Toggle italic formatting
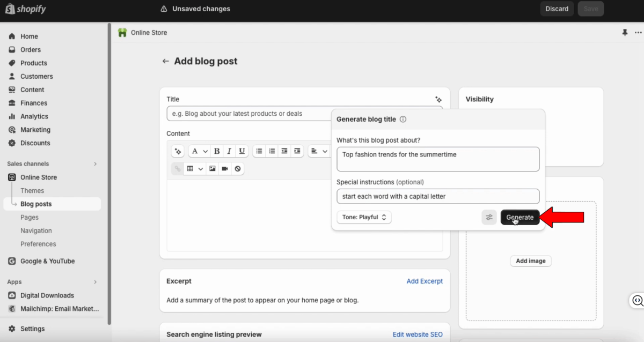The height and width of the screenshot is (342, 644). pyautogui.click(x=229, y=151)
